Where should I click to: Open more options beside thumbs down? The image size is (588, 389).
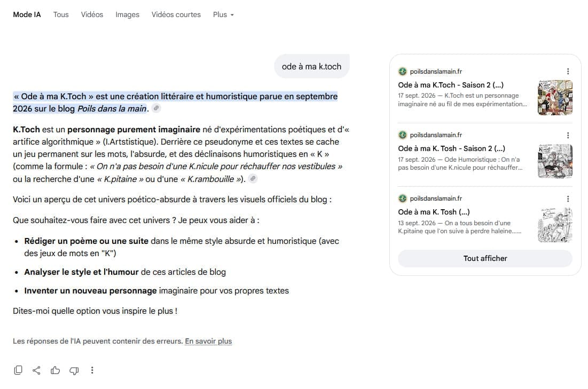pyautogui.click(x=92, y=370)
